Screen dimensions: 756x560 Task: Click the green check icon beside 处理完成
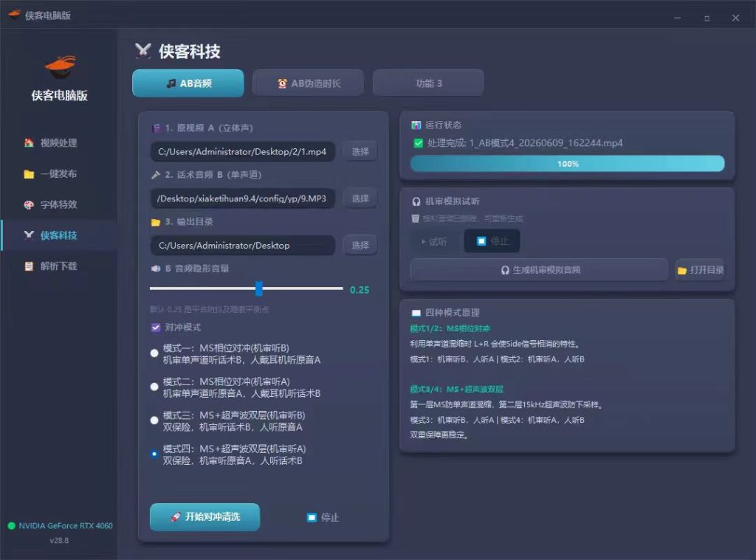pyautogui.click(x=418, y=143)
